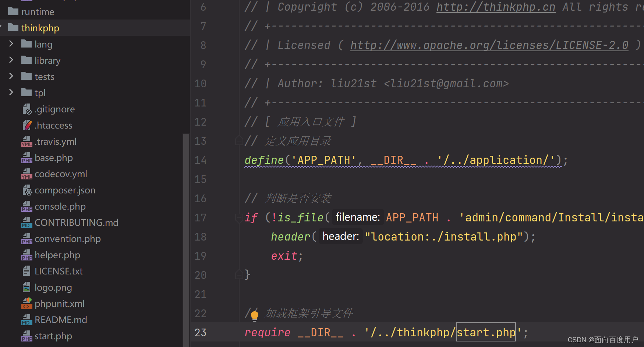Click the .htaccess file icon

[x=27, y=125]
